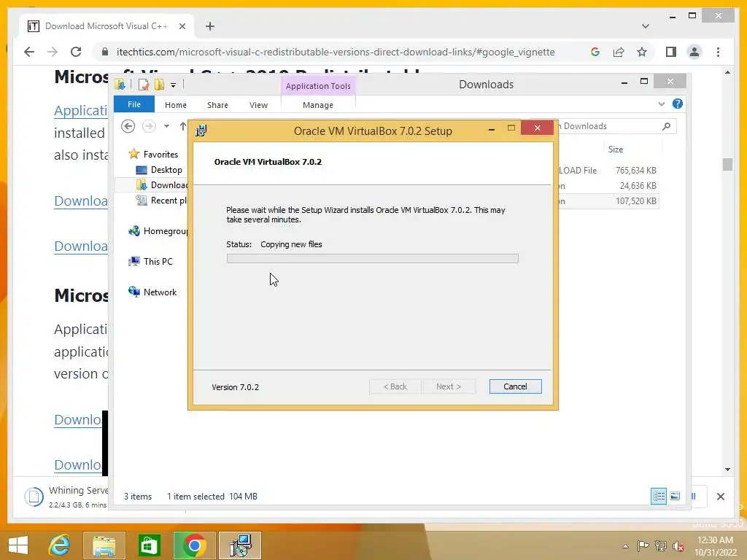
Task: Bookmark this page with the star icon
Action: (642, 52)
